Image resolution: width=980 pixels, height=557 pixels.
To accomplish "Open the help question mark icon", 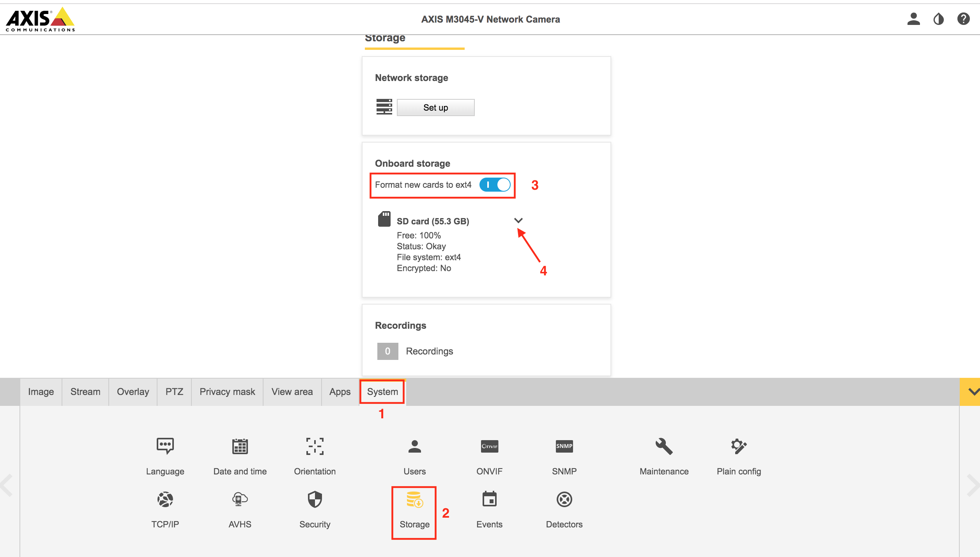I will pos(964,19).
